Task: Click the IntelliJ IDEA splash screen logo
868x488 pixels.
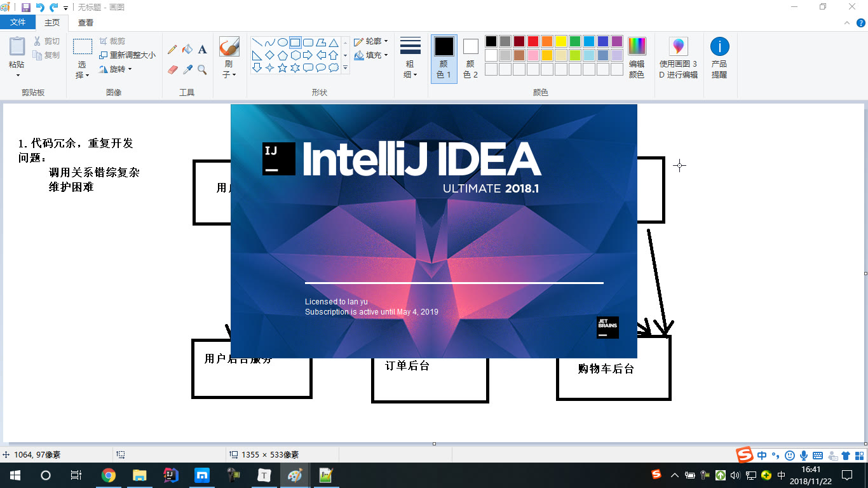Action: point(279,159)
